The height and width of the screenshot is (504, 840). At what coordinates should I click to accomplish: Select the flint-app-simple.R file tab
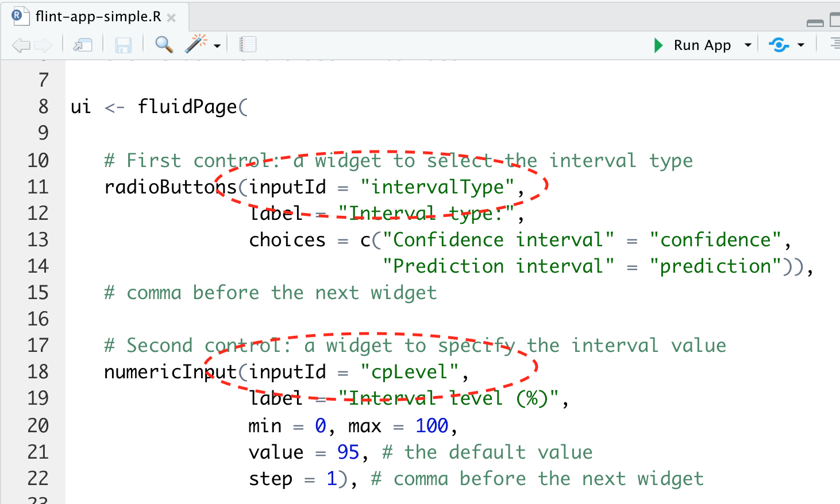94,17
